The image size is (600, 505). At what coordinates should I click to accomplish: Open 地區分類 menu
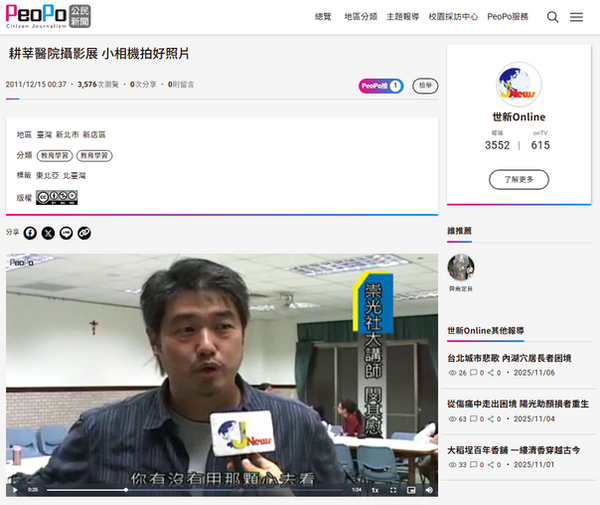[360, 17]
